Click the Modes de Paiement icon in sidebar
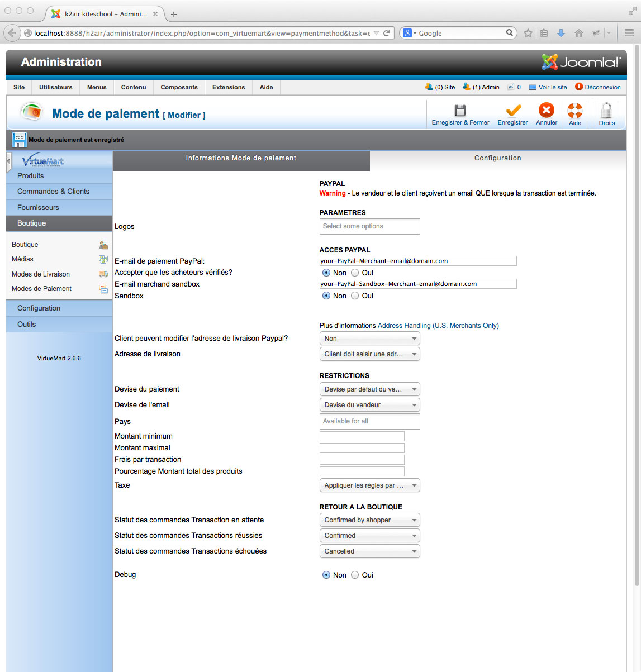Viewport: 641px width, 672px height. point(103,289)
